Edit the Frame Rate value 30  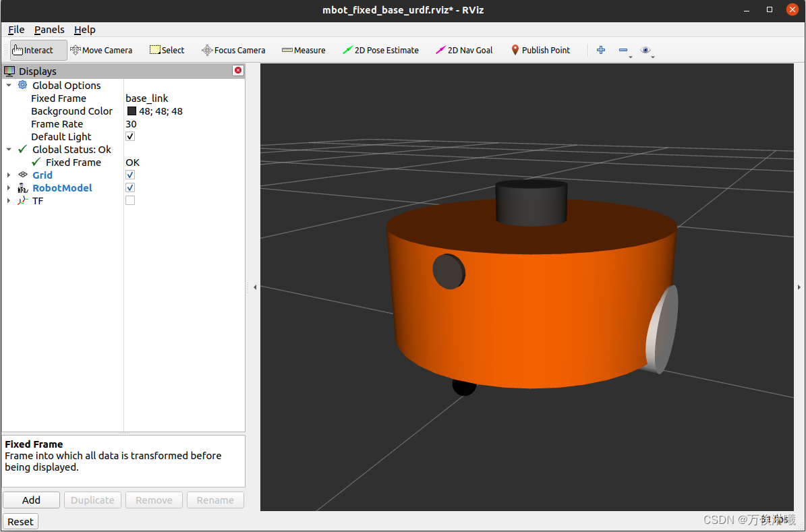click(131, 124)
